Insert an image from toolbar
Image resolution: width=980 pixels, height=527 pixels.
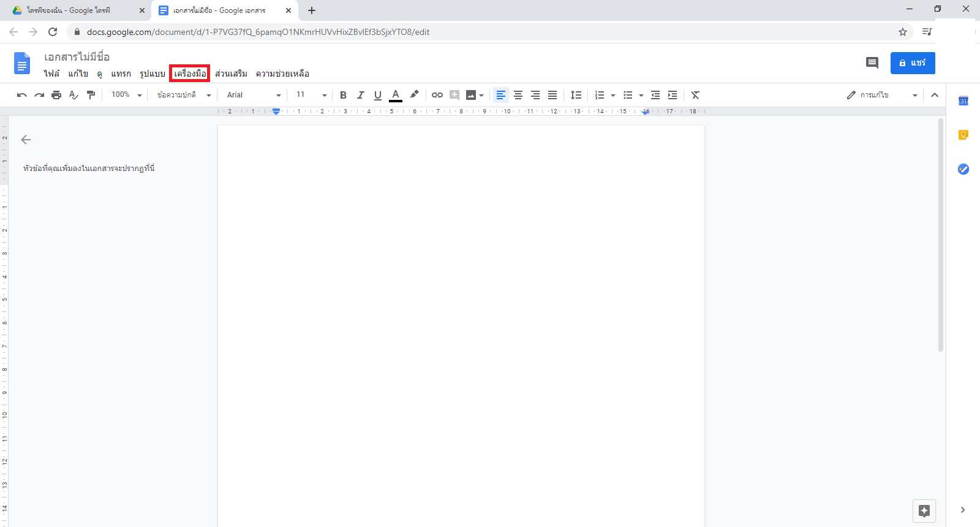coord(471,95)
